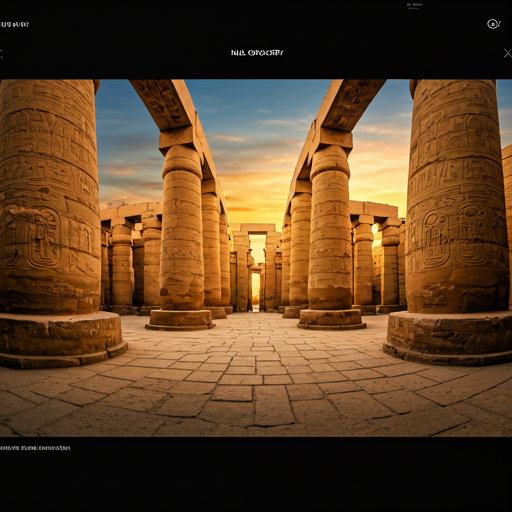Click the small underlined label at top

tap(414, 5)
